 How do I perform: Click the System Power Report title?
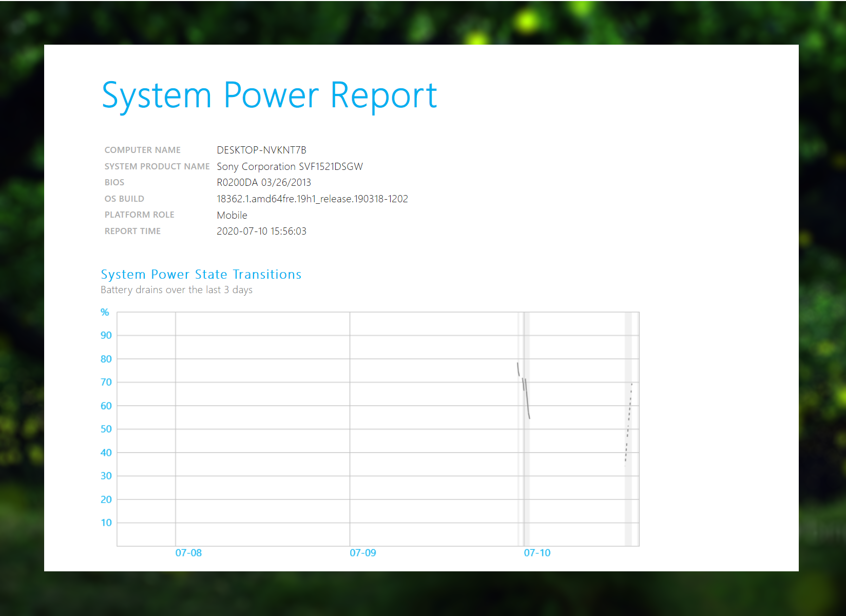pyautogui.click(x=270, y=97)
